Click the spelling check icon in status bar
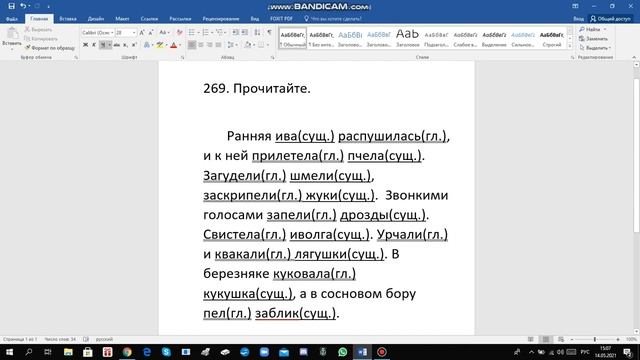Screen dimensions: 640x360 (x=86, y=339)
